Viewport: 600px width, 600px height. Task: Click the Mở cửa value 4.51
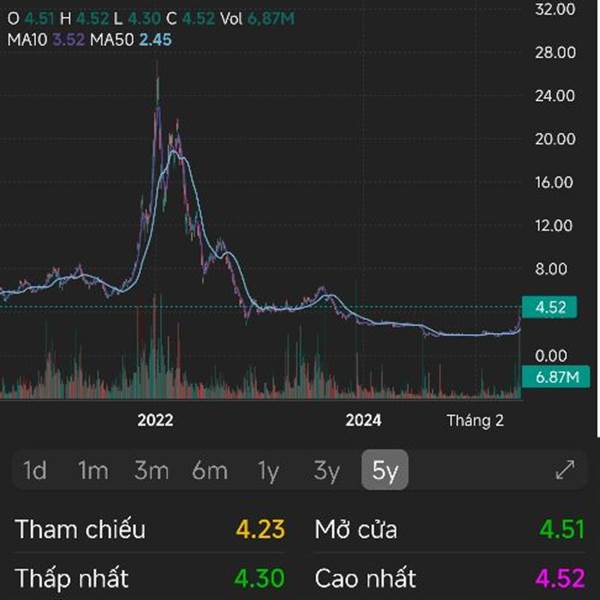pyautogui.click(x=562, y=530)
